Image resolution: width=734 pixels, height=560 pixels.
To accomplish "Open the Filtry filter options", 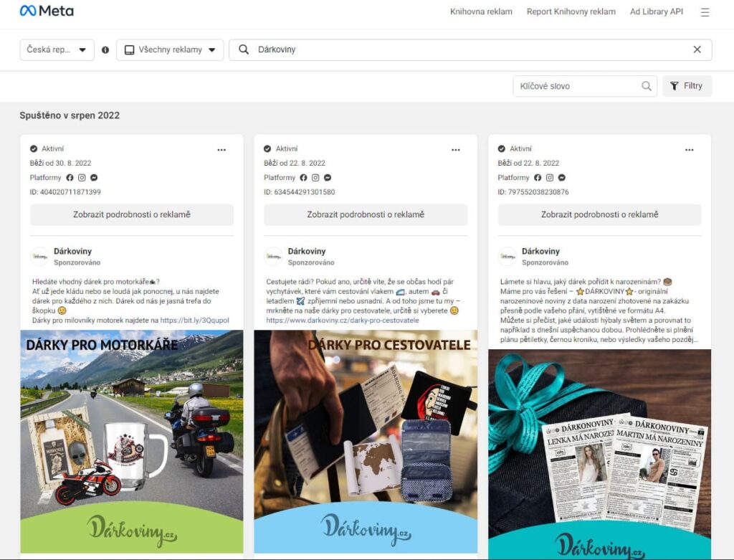I will click(x=687, y=86).
